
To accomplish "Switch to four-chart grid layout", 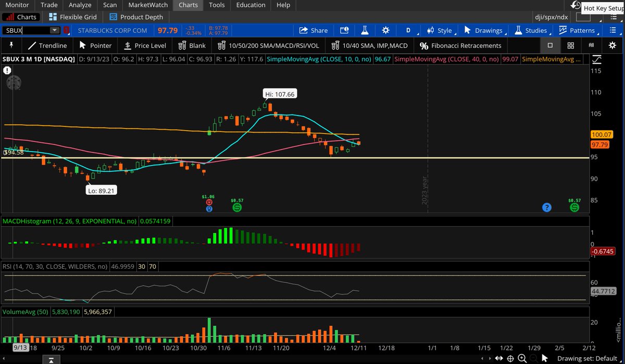I will 571,45.
